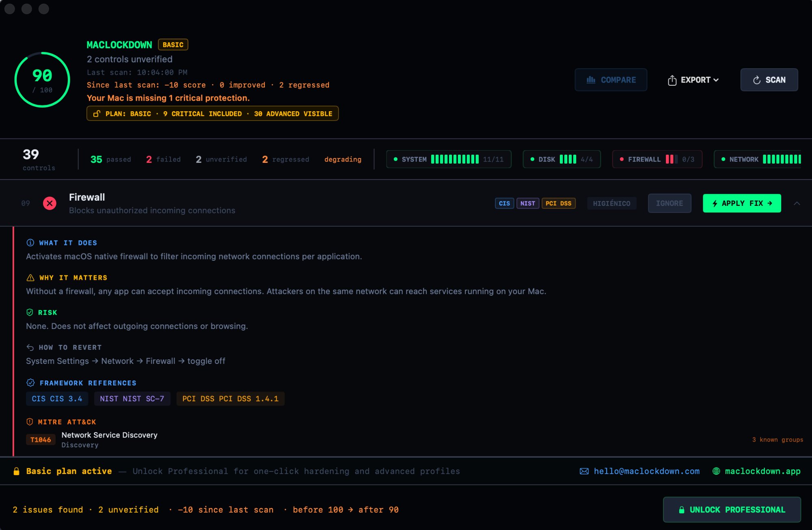Ignore the Firewall control
This screenshot has height=530, width=812.
pos(669,203)
